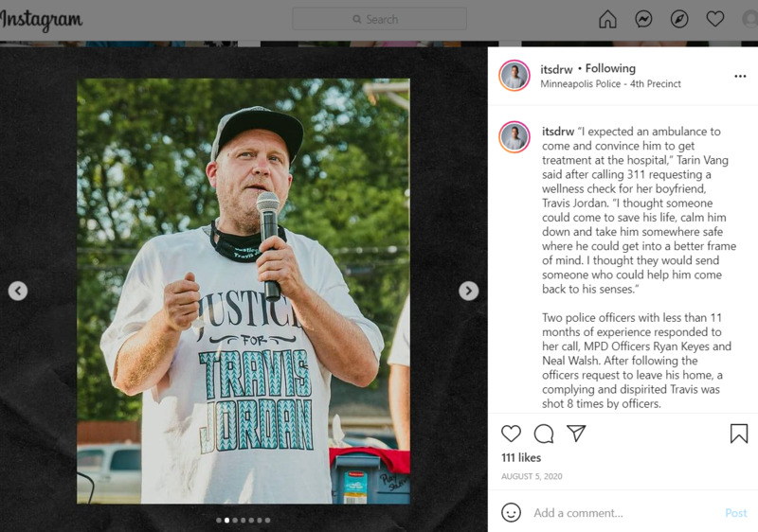This screenshot has height=532, width=758.
Task: Open the three-dot post options menu
Action: [x=740, y=77]
